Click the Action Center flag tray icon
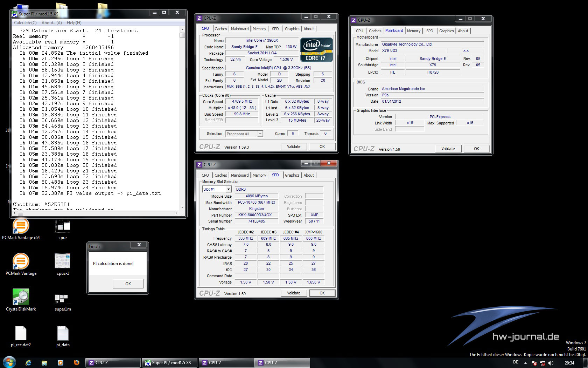This screenshot has width=588, height=368. pos(534,363)
